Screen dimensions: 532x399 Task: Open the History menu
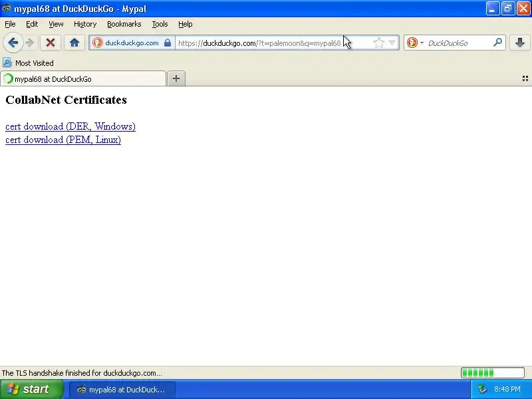(85, 24)
